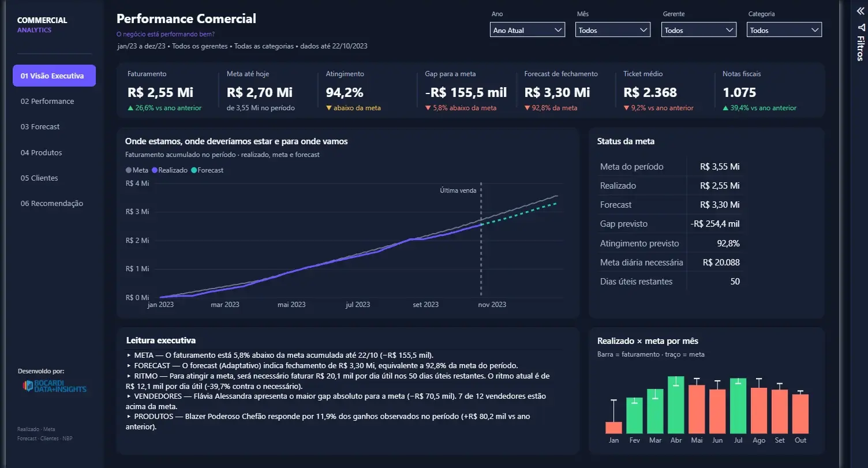Click the Ticket médio value R$ 2.368

(x=650, y=92)
